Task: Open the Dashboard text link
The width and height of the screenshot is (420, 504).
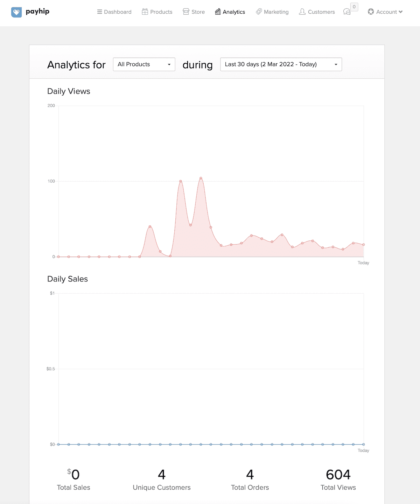Action: pos(118,12)
